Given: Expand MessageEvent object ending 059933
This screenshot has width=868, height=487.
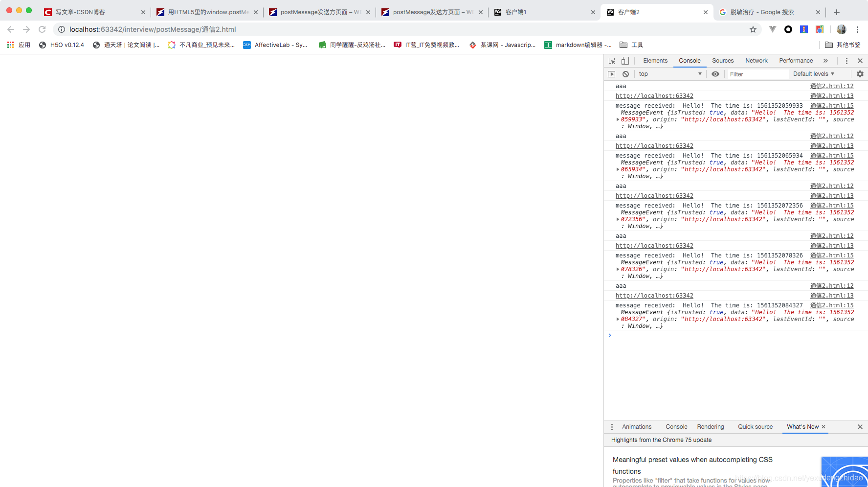Looking at the screenshot, I should (x=618, y=119).
